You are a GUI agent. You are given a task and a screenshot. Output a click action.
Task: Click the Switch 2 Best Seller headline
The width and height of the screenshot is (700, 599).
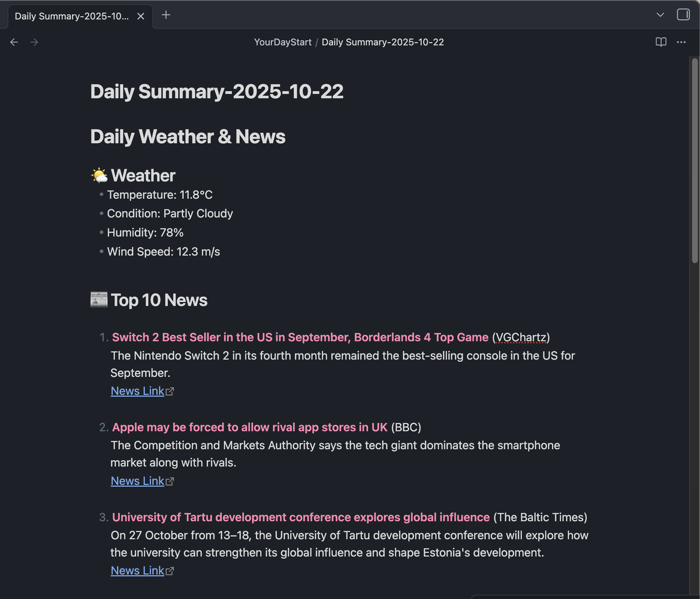coord(300,337)
